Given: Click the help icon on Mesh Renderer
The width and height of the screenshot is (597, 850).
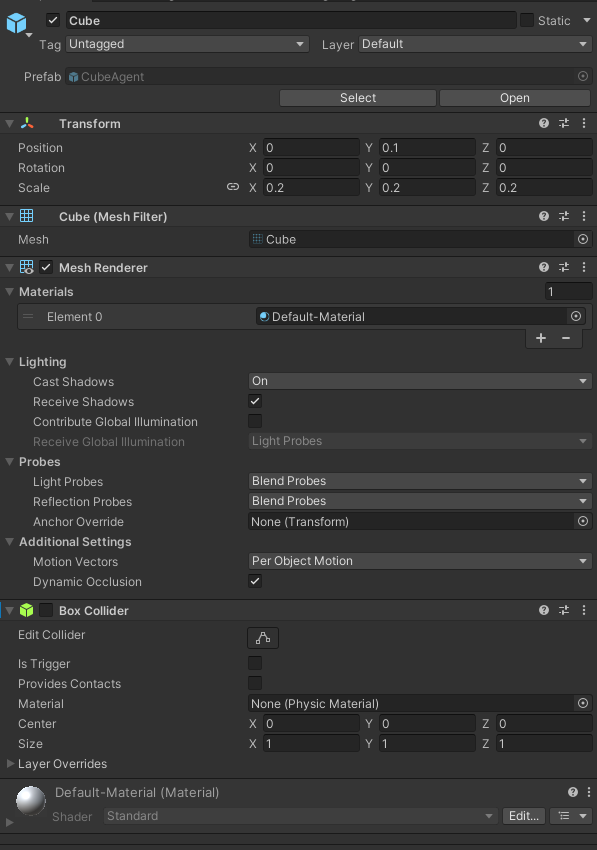Looking at the screenshot, I should (542, 267).
